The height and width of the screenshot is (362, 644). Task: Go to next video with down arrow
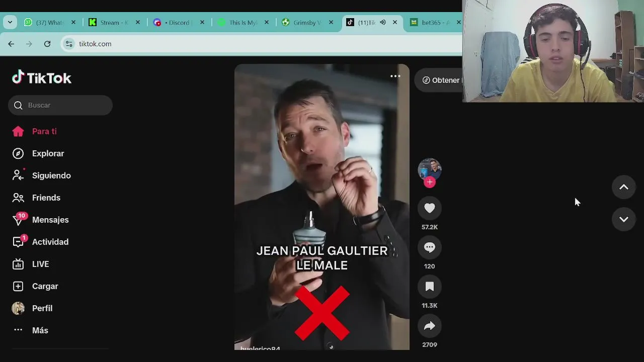click(x=624, y=219)
